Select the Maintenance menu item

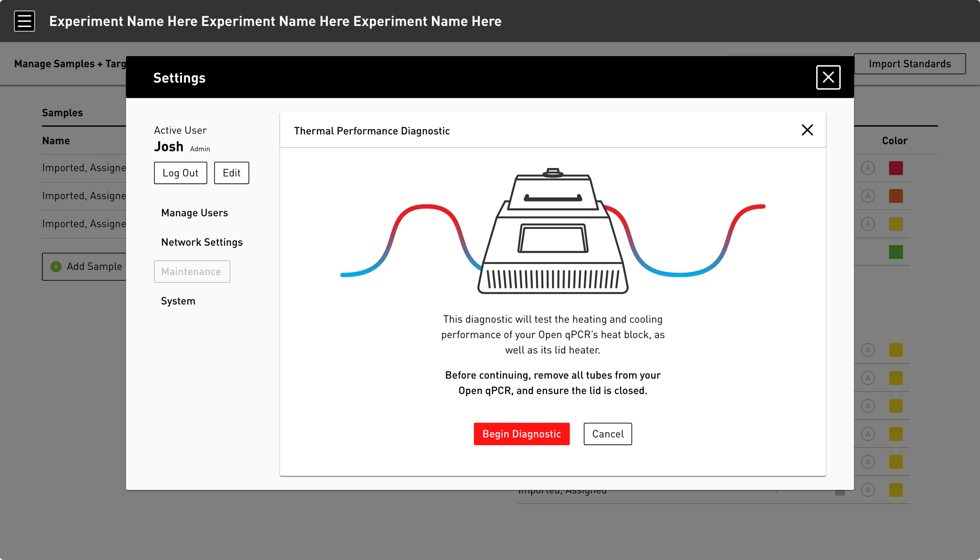(x=192, y=272)
